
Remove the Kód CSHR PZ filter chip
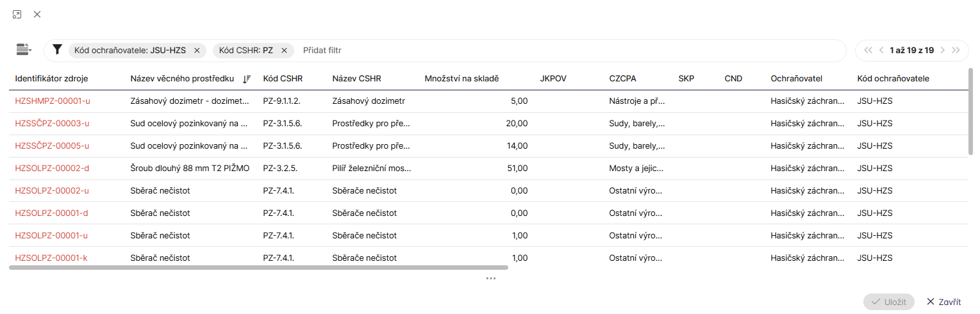pos(284,51)
